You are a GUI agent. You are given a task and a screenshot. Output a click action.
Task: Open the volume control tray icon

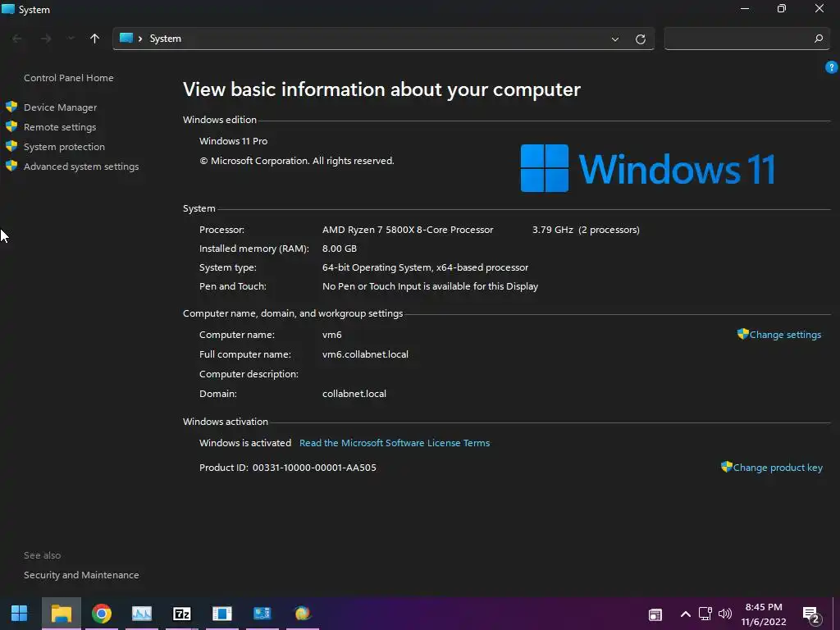[x=725, y=614]
